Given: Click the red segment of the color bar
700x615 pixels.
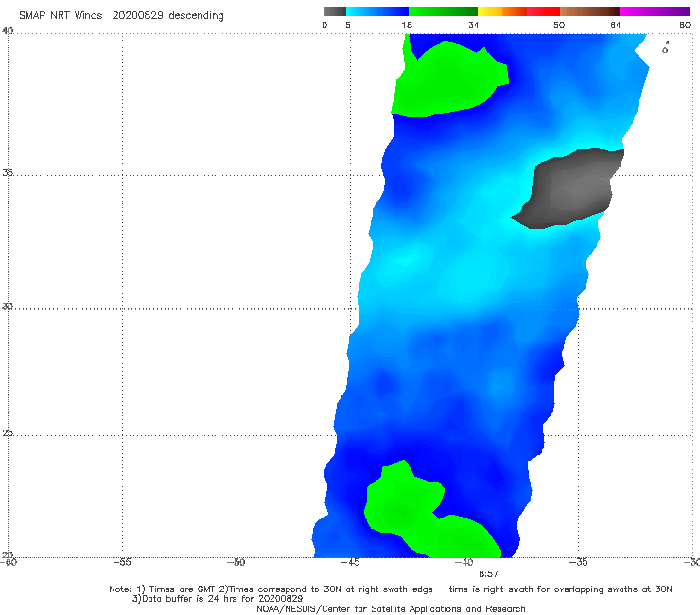Looking at the screenshot, I should pos(543,11).
